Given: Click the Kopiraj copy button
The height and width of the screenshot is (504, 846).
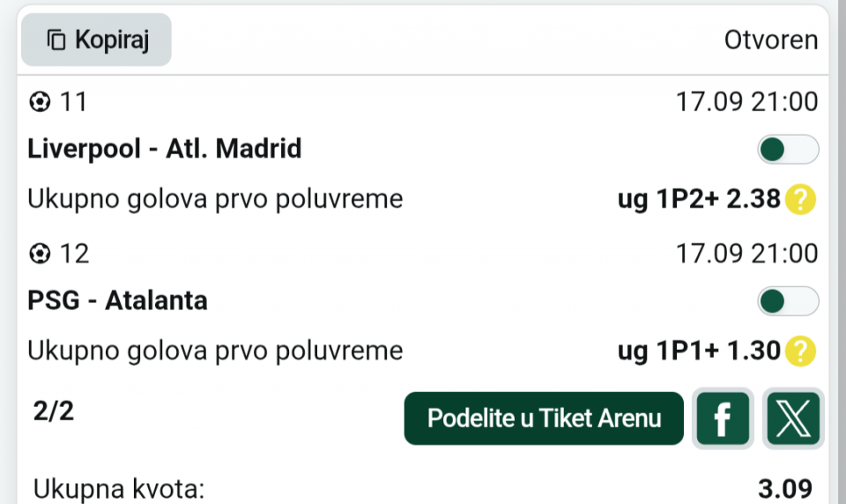Looking at the screenshot, I should click(96, 40).
